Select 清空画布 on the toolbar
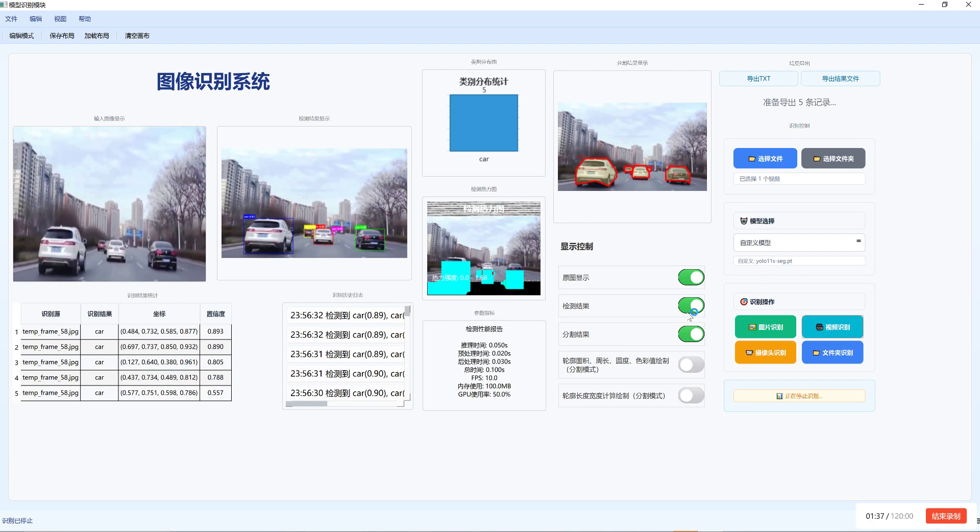 pyautogui.click(x=136, y=35)
